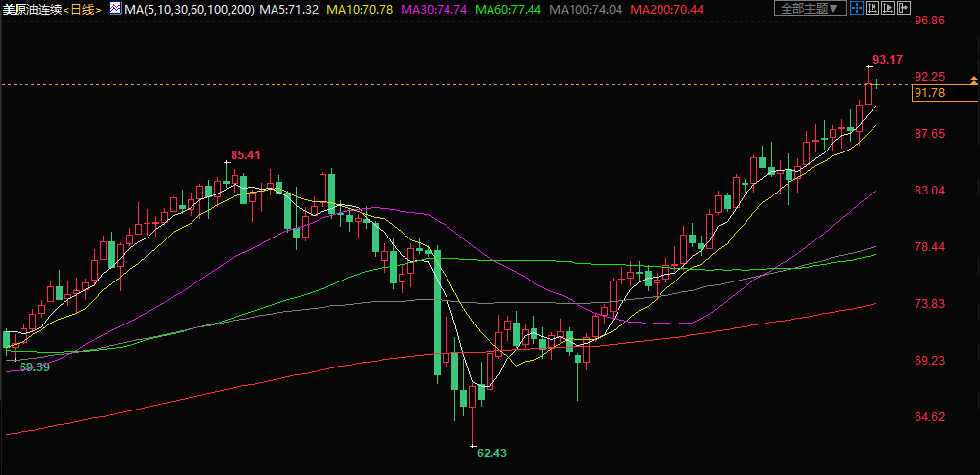The image size is (980, 475).
Task: Click the 85.41 peak price label
Action: pyautogui.click(x=245, y=154)
